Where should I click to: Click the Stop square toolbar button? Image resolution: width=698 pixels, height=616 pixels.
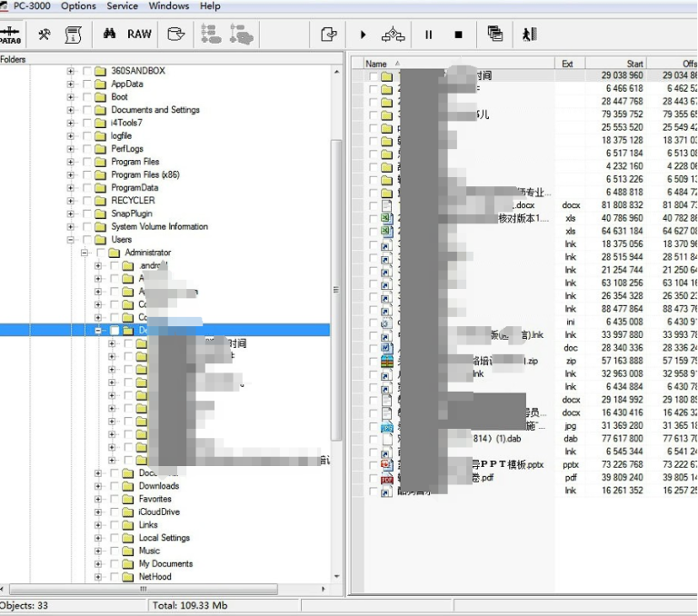coord(458,35)
